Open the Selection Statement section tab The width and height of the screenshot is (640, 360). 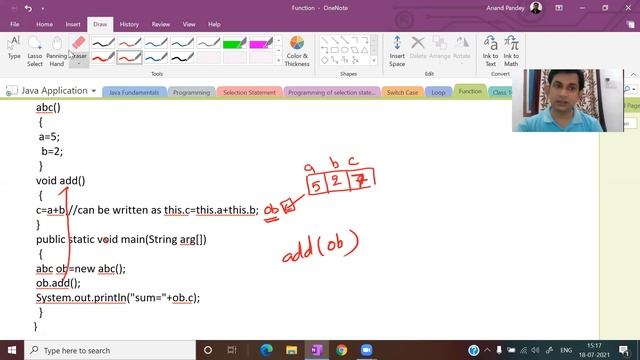249,92
